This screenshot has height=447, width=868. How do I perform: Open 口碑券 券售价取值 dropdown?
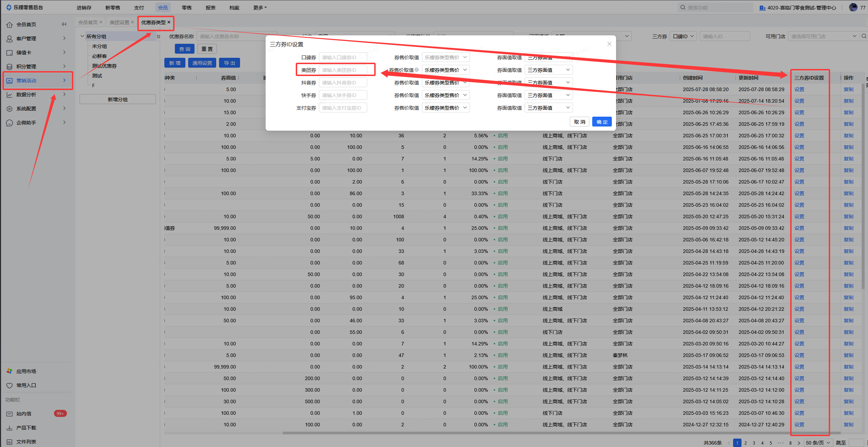click(x=446, y=57)
